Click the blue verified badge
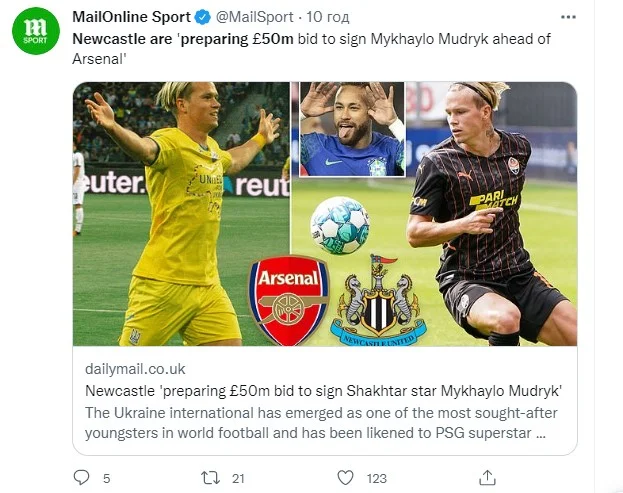 pos(203,17)
